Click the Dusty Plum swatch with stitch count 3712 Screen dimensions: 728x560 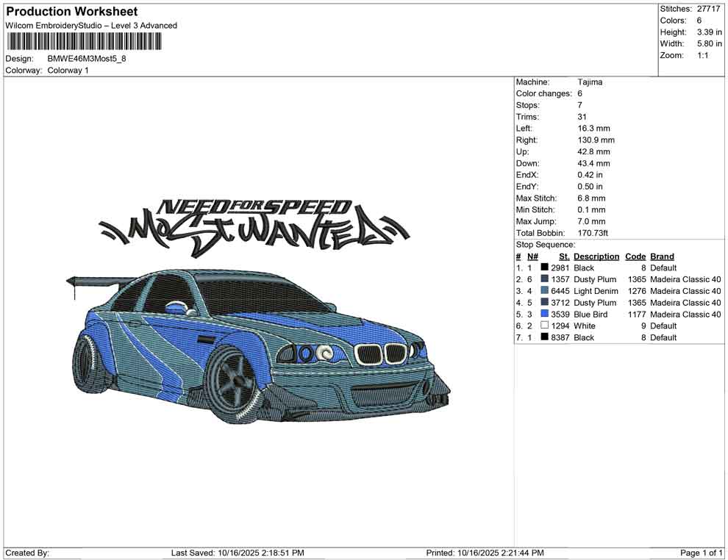pyautogui.click(x=545, y=302)
